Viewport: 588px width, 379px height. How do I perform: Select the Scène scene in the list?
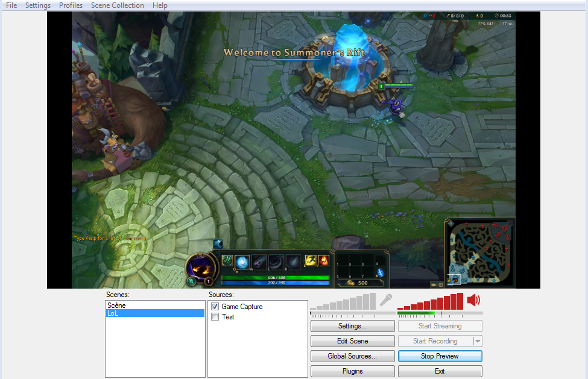155,305
